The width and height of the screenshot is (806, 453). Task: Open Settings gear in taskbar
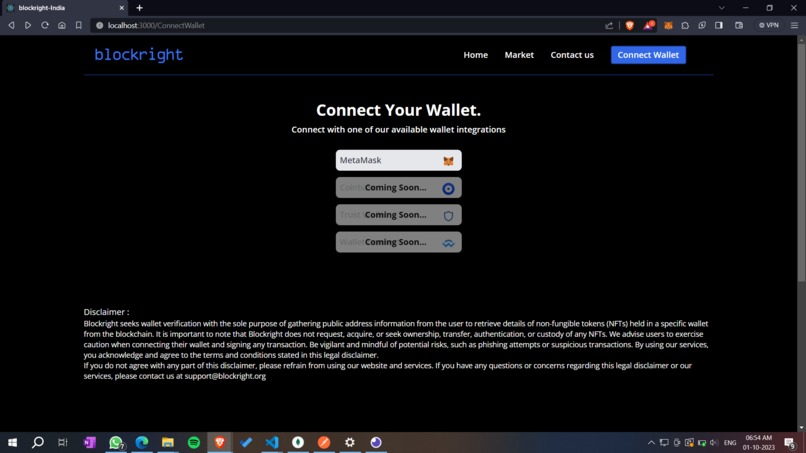click(x=350, y=442)
